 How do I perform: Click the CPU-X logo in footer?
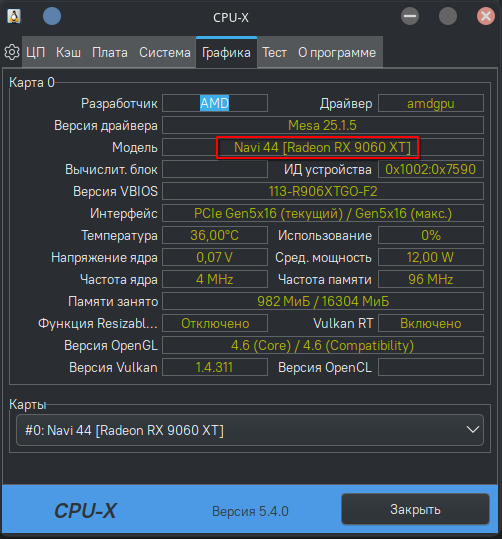click(x=86, y=510)
